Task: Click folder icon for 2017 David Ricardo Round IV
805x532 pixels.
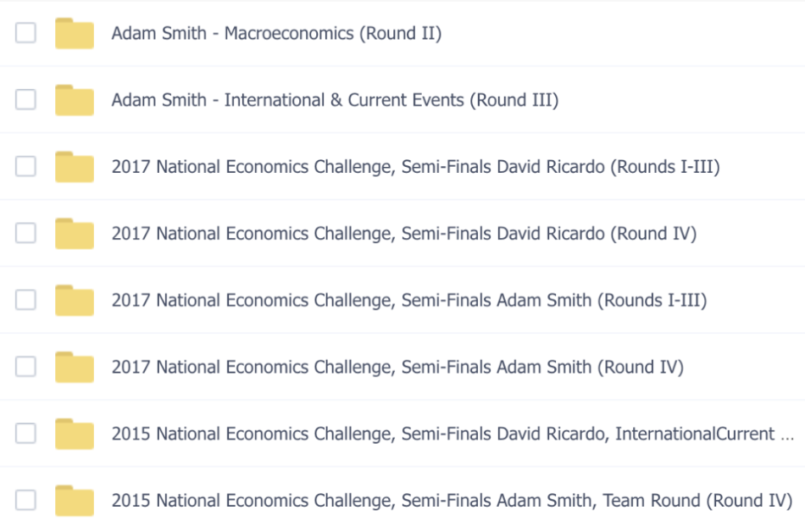Action: pos(74,234)
